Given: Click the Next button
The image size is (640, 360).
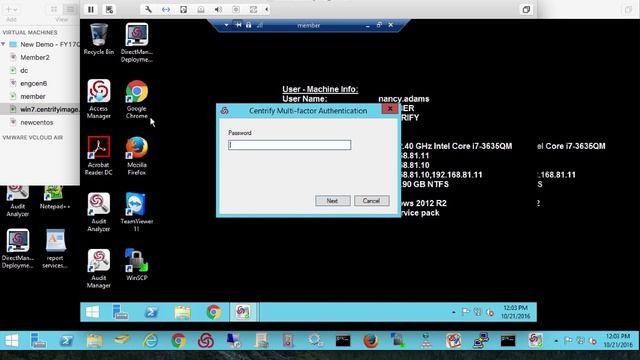Looking at the screenshot, I should [x=332, y=201].
